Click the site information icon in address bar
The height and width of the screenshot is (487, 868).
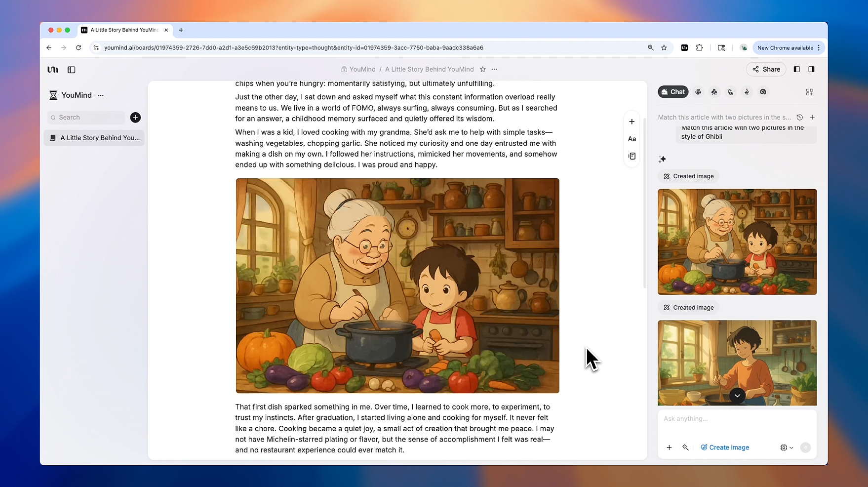click(96, 48)
